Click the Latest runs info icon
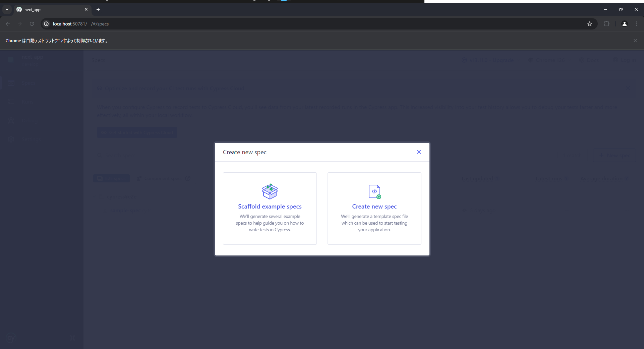644x349 pixels. pyautogui.click(x=567, y=179)
